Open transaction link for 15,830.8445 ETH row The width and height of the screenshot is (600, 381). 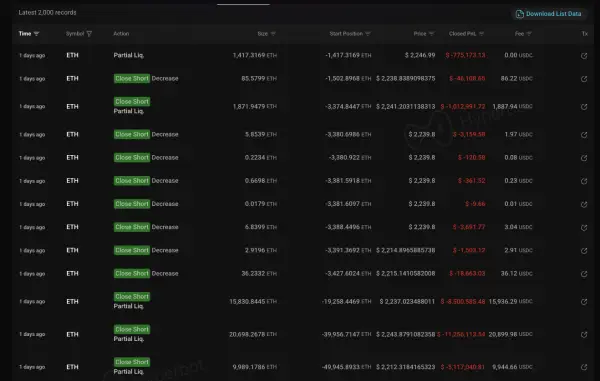pyautogui.click(x=584, y=302)
